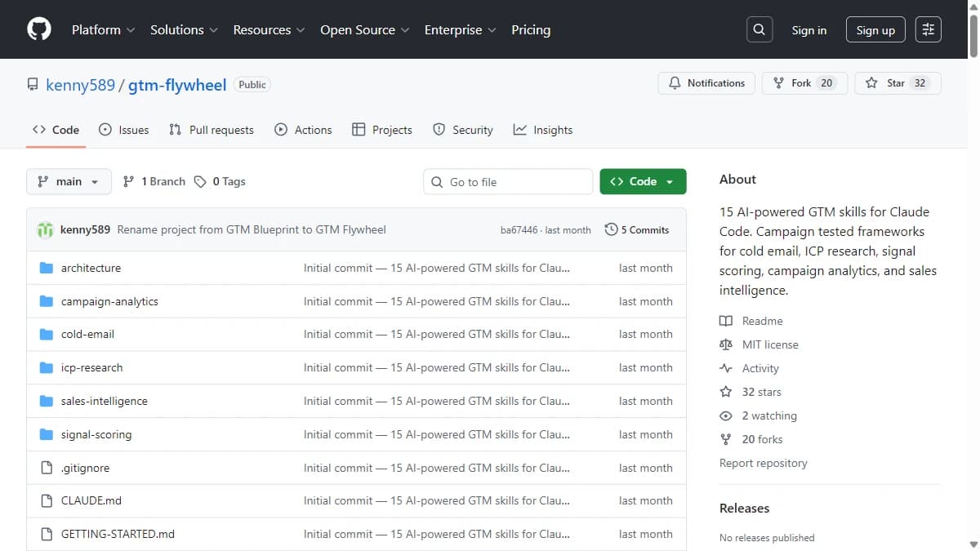
Task: Expand the Platform menu
Action: [x=103, y=29]
